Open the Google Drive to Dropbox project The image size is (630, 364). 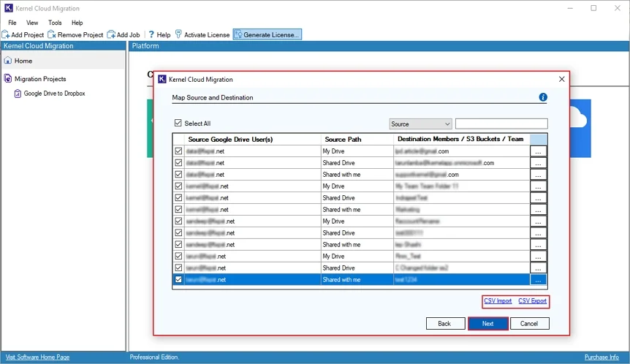click(x=54, y=94)
